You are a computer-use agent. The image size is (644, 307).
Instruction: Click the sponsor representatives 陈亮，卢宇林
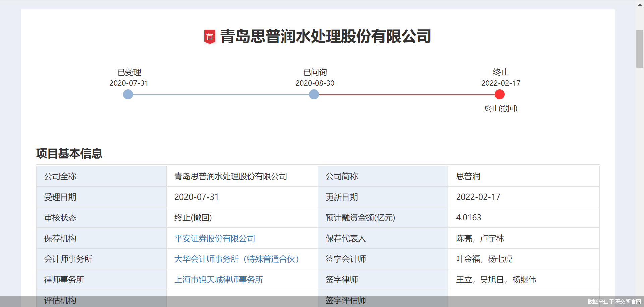(x=480, y=238)
